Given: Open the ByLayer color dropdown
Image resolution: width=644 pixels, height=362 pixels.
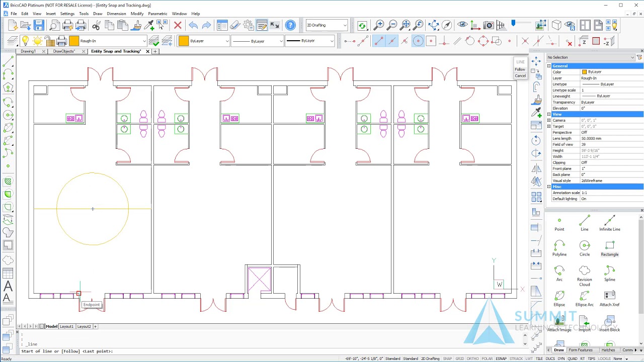Looking at the screenshot, I should coord(204,41).
